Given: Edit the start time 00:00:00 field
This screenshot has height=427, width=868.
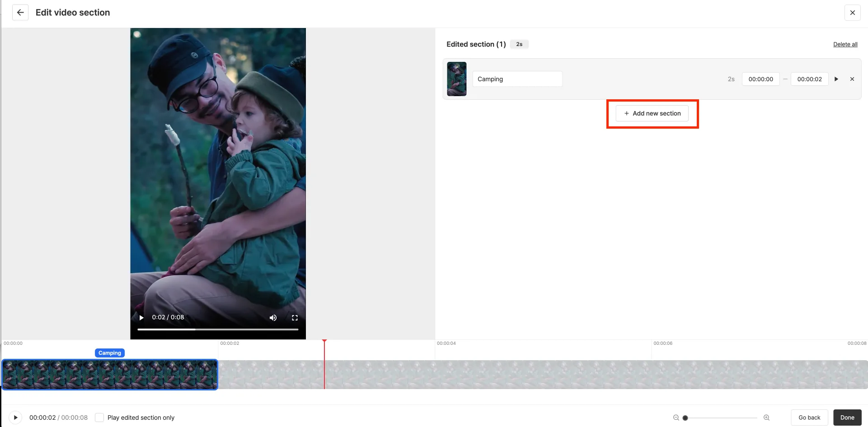Looking at the screenshot, I should click(x=760, y=79).
